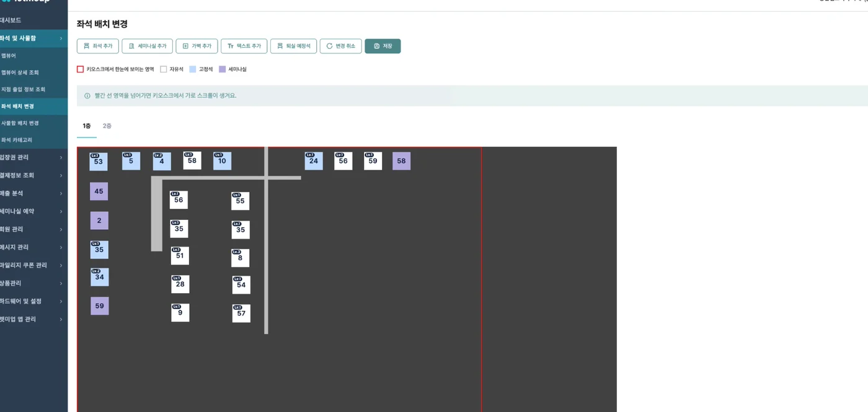
Task: Click the 변경 취소 undo icon
Action: [x=330, y=46]
